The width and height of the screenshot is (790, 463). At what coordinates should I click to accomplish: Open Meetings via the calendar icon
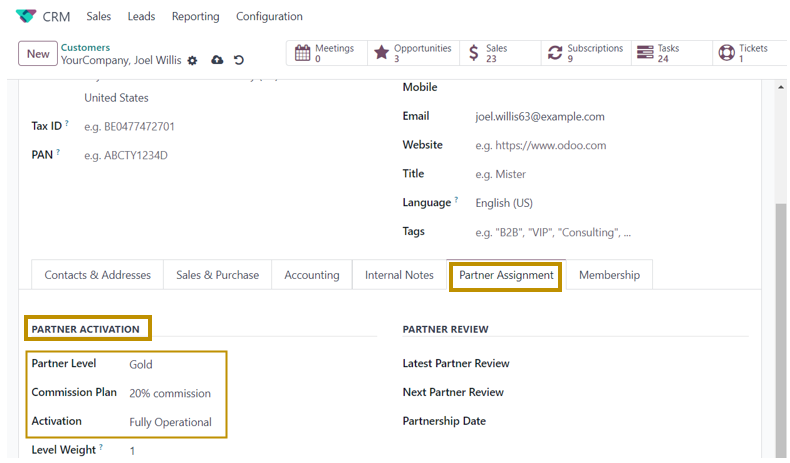tap(302, 53)
